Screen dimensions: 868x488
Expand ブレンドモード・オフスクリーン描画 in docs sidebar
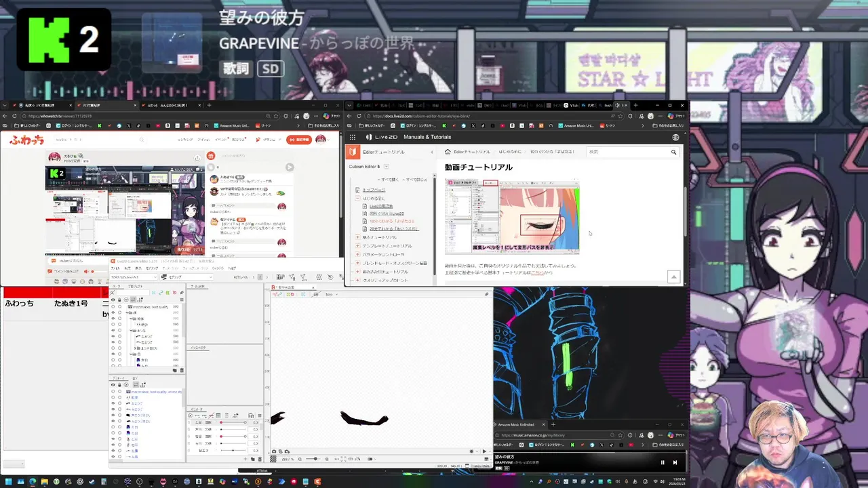click(358, 263)
